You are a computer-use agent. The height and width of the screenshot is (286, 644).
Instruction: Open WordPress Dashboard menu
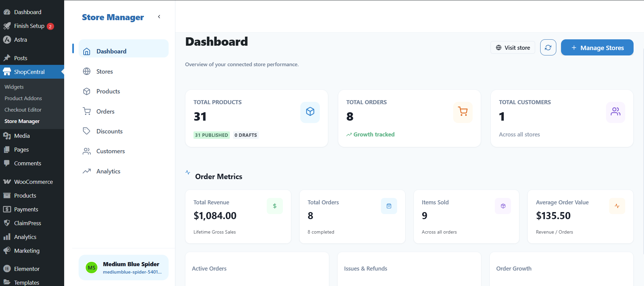(x=32, y=12)
